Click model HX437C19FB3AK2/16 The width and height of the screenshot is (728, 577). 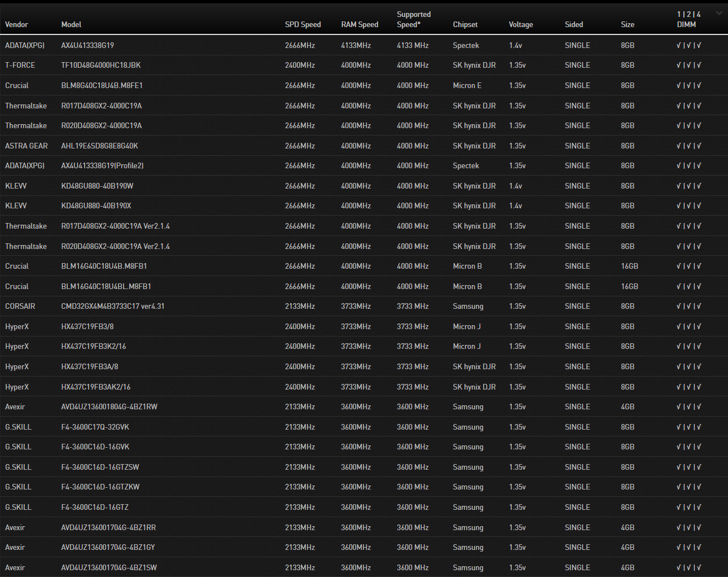(96, 387)
